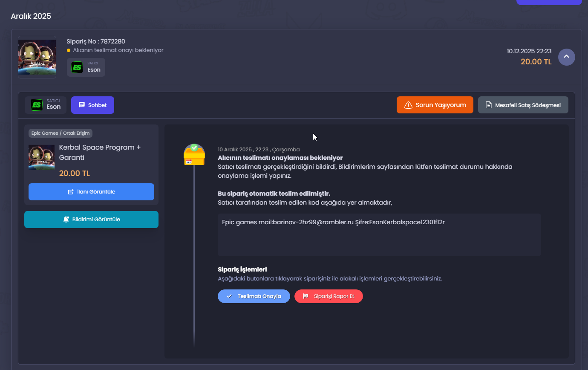This screenshot has height=370, width=588.
Task: Report the order via Siparişi Rapor Et
Action: [x=329, y=296]
